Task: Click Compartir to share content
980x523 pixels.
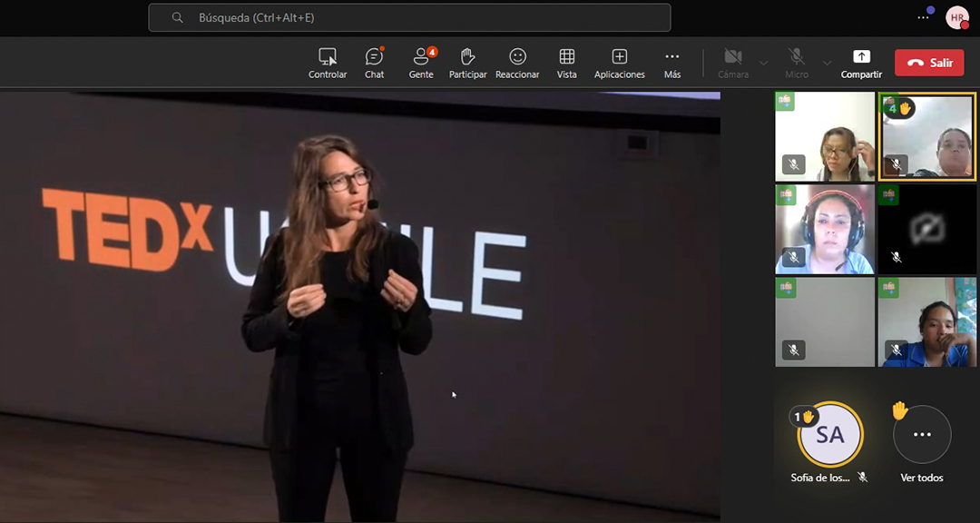Action: [861, 64]
